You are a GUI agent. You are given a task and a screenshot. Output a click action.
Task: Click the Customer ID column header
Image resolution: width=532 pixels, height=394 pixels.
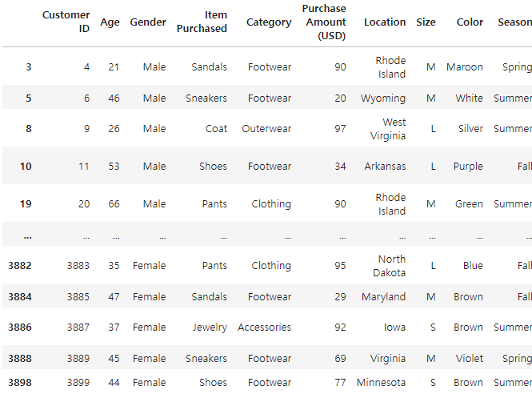(x=66, y=22)
